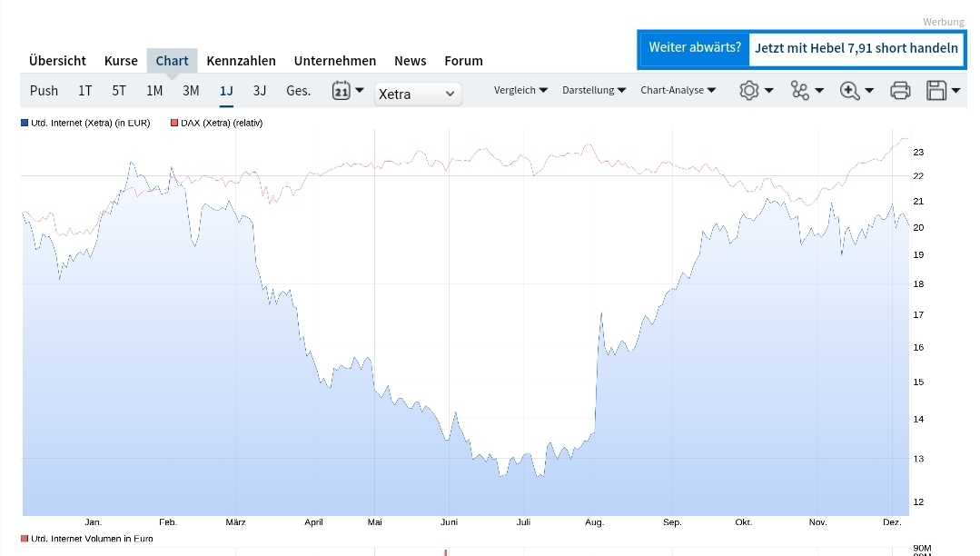Go to the Forum tab

(463, 61)
